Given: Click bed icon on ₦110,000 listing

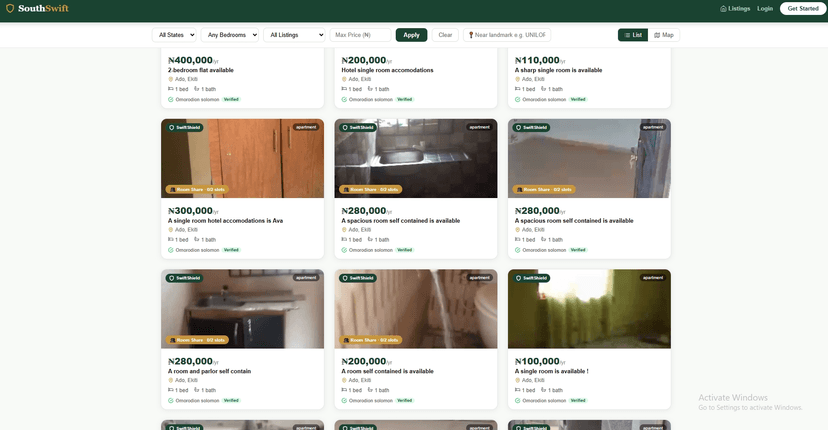Looking at the screenshot, I should (x=518, y=89).
